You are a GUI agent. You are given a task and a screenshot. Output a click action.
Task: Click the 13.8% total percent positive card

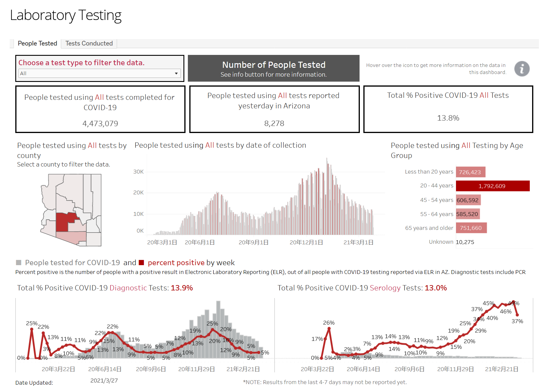pos(448,109)
